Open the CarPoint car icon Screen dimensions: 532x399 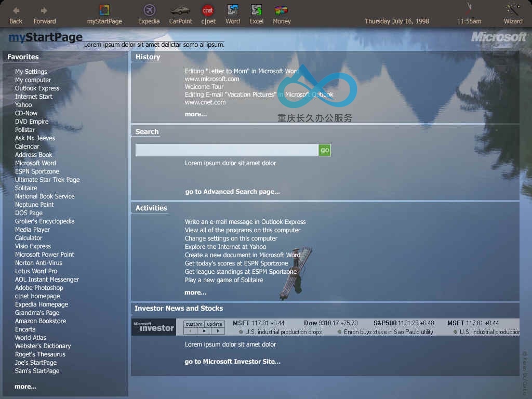pyautogui.click(x=180, y=10)
